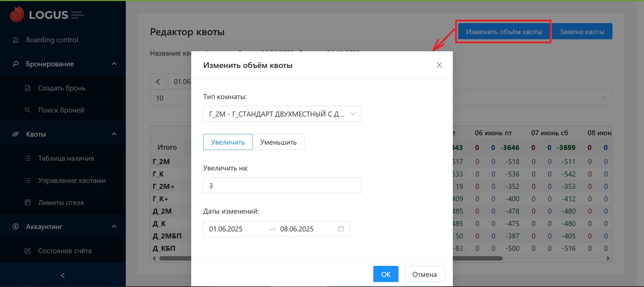The height and width of the screenshot is (287, 644).
Task: Click the Увеличить на input field
Action: point(282,185)
